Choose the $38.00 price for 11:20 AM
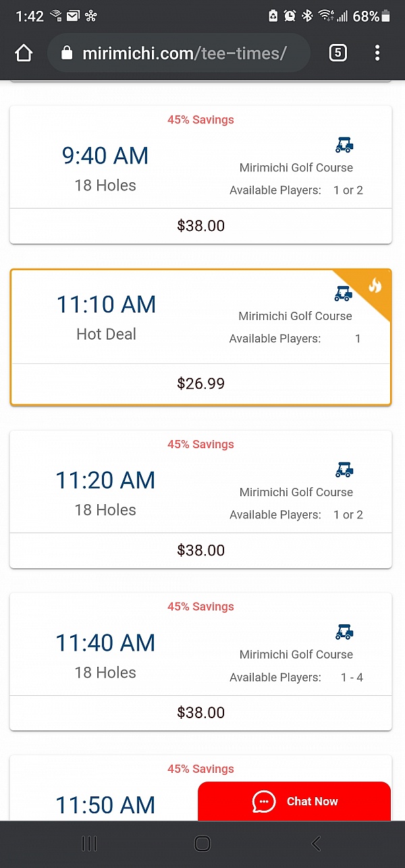 click(200, 550)
